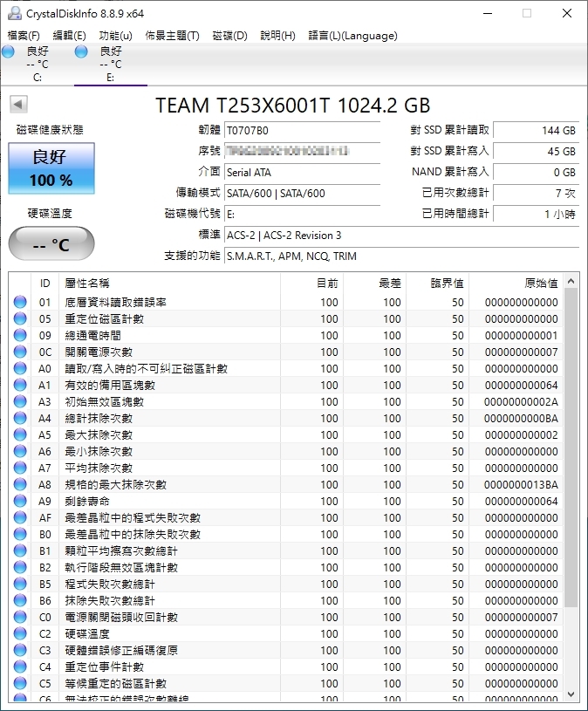Screen dimensions: 588x711
Task: Click the firmware field T0707B0
Action: pos(303,131)
